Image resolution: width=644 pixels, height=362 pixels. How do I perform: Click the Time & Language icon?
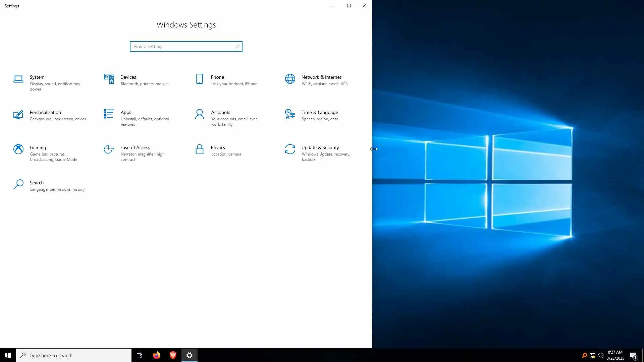coord(290,114)
